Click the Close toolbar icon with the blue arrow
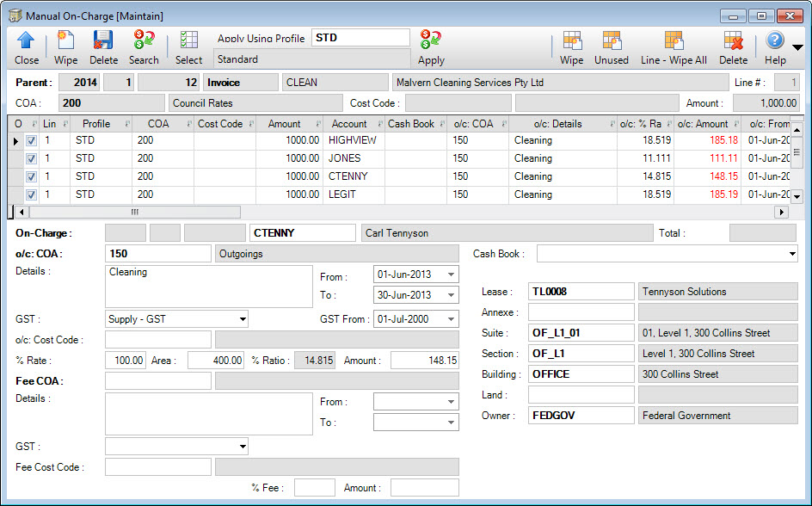The width and height of the screenshot is (812, 506). tap(26, 40)
